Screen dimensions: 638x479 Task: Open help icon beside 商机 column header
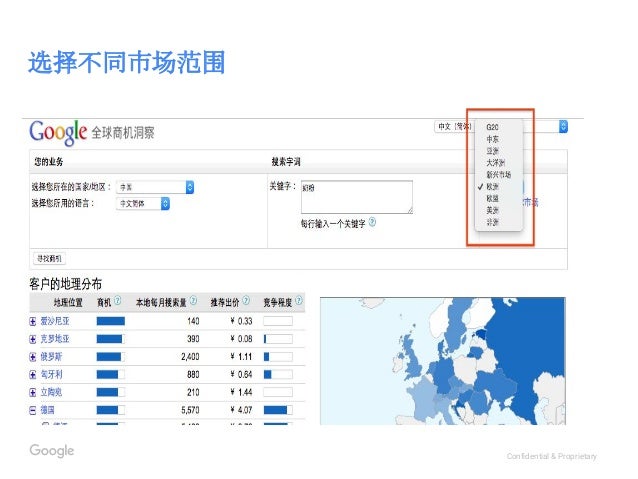pos(118,300)
